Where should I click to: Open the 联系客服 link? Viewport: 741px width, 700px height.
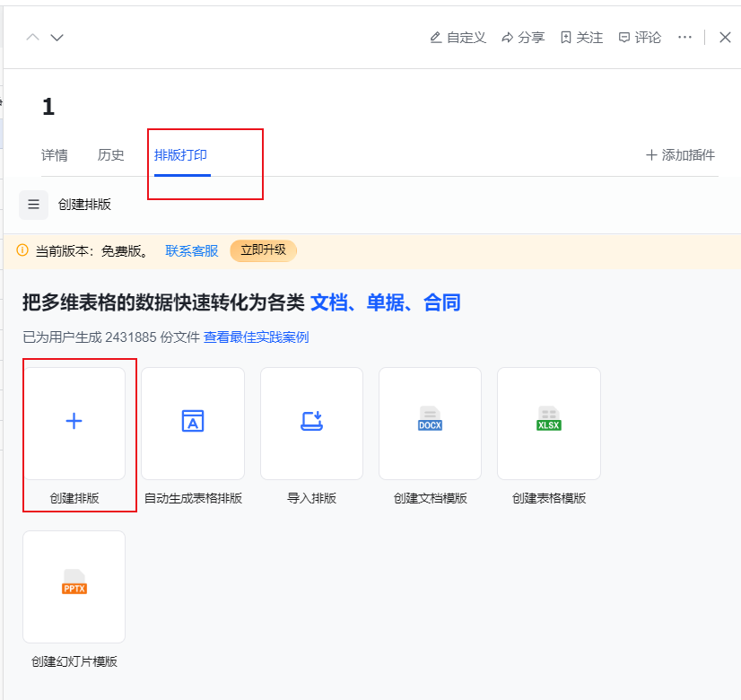pyautogui.click(x=191, y=251)
